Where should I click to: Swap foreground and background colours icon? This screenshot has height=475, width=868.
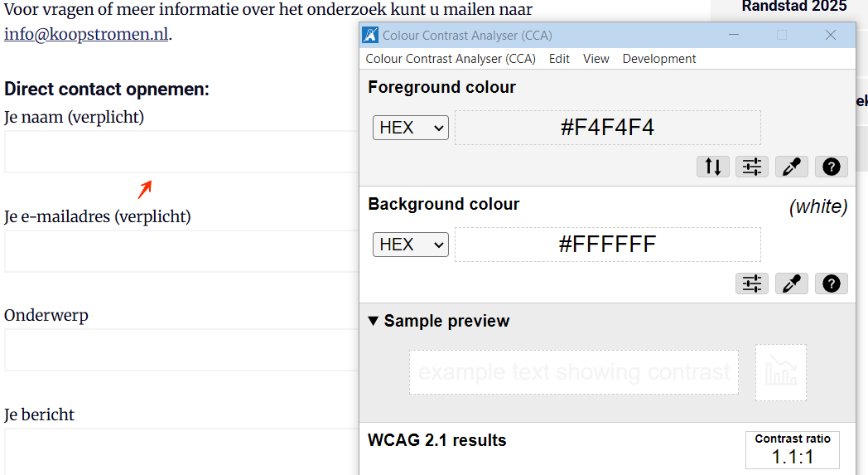pyautogui.click(x=713, y=167)
